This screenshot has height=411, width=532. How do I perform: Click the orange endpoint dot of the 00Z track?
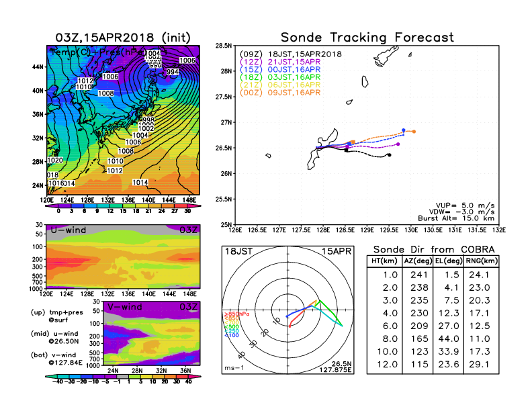pyautogui.click(x=414, y=132)
